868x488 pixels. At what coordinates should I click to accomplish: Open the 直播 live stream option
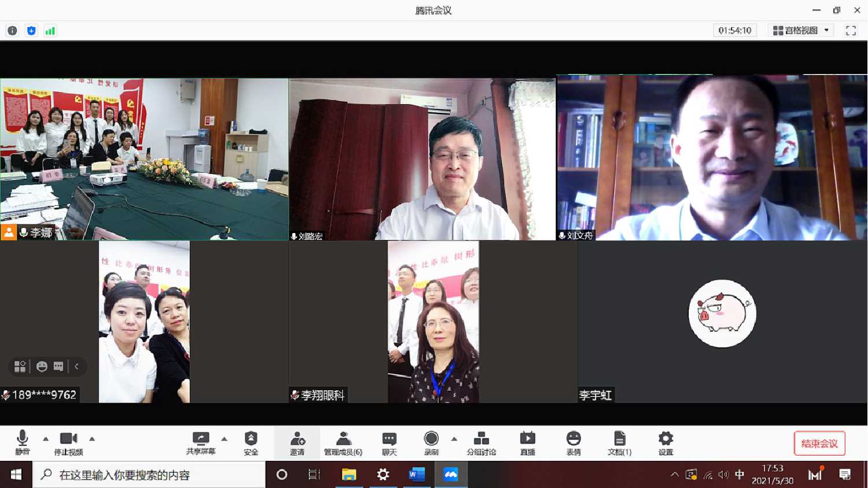pyautogui.click(x=527, y=443)
